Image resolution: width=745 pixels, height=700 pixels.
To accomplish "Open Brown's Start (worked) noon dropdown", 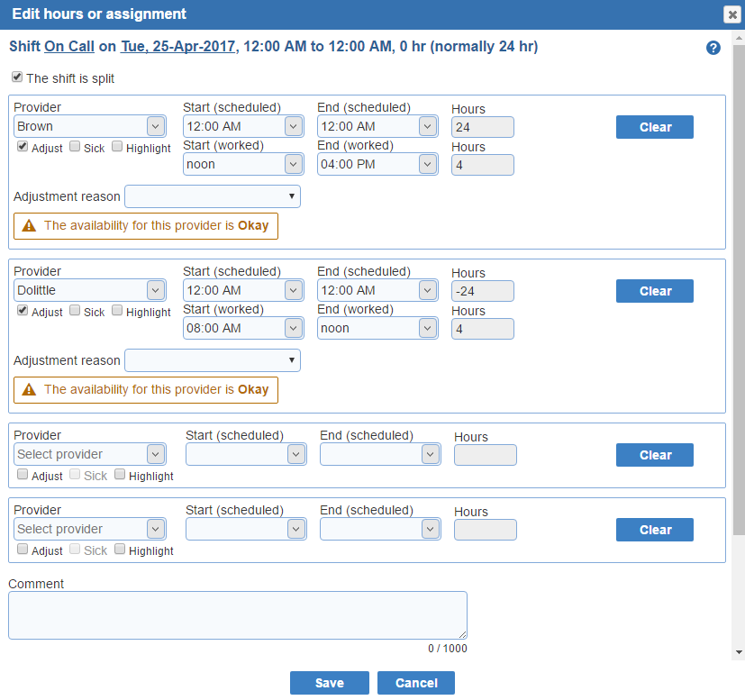I will coord(243,165).
